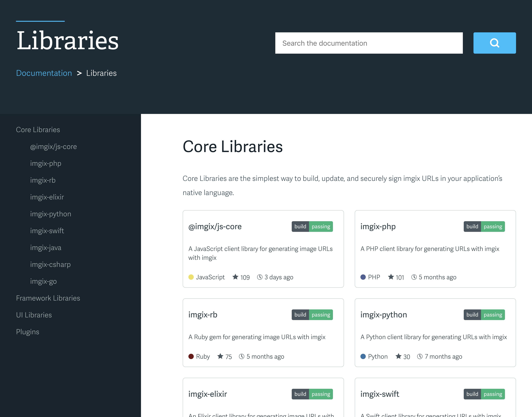The width and height of the screenshot is (532, 417).
Task: Focus the Search the documentation field
Action: pyautogui.click(x=369, y=43)
